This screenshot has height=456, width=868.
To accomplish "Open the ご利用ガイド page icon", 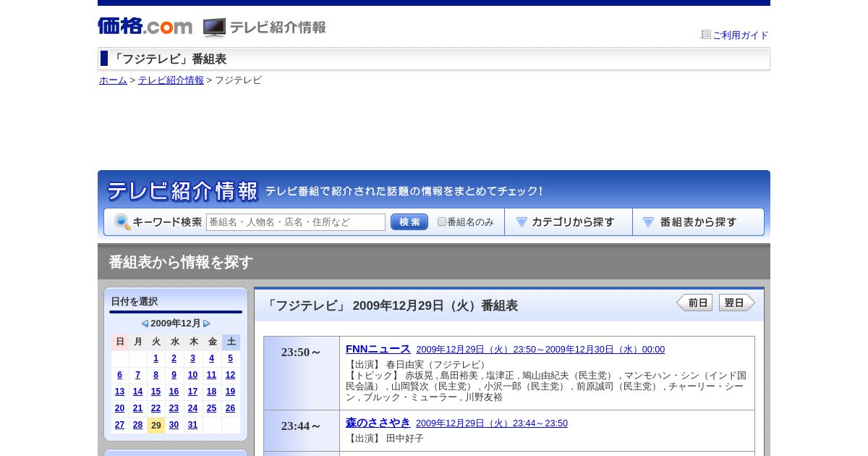I will click(706, 34).
